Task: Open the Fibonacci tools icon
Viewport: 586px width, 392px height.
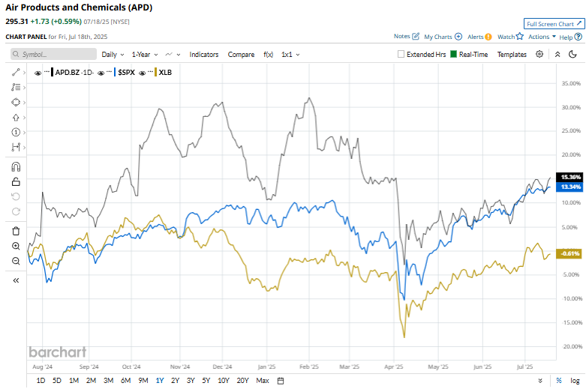Action: [x=16, y=87]
